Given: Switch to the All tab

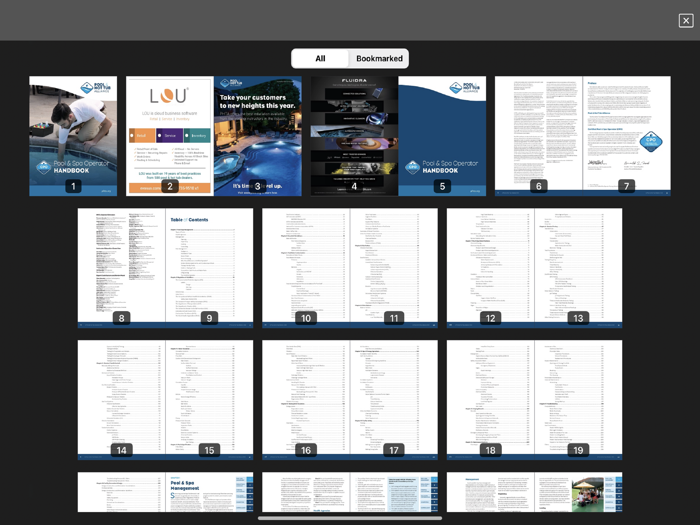Looking at the screenshot, I should [x=320, y=58].
